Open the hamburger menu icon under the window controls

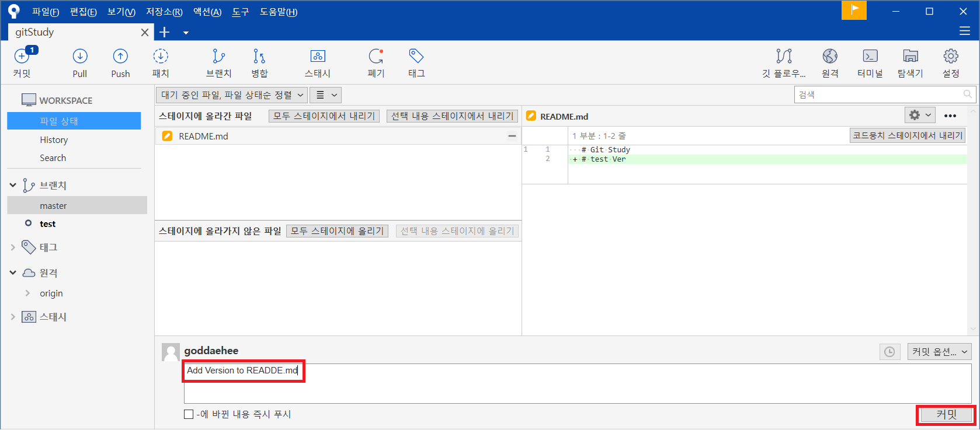point(965,31)
